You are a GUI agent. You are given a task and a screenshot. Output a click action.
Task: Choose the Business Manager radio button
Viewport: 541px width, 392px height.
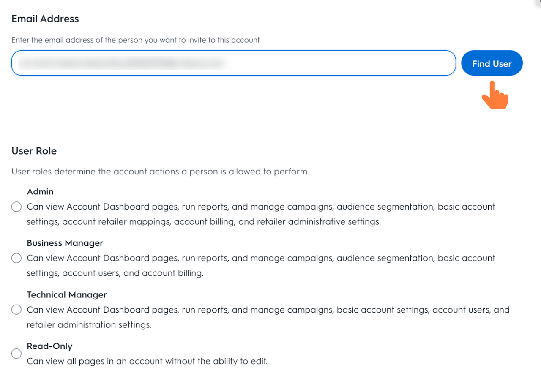click(16, 258)
